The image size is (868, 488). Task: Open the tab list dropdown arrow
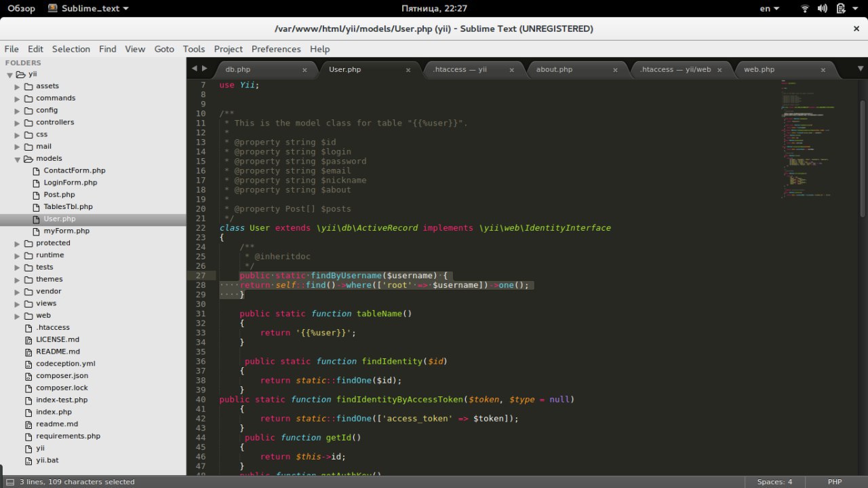[861, 69]
